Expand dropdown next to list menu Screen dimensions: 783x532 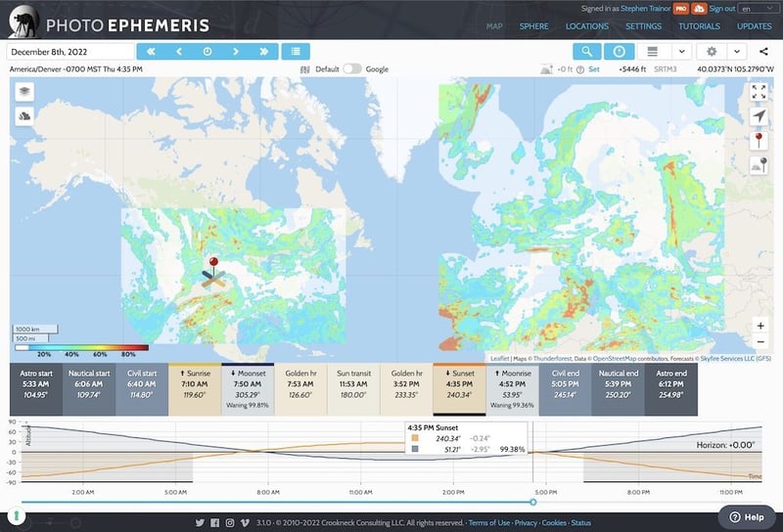click(x=681, y=52)
